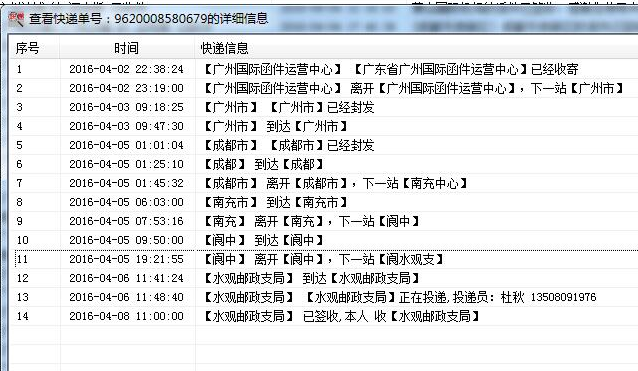Select the row 离开阆中, 下一站阆水观支
Viewport: 638px width, 371px height.
[324, 259]
